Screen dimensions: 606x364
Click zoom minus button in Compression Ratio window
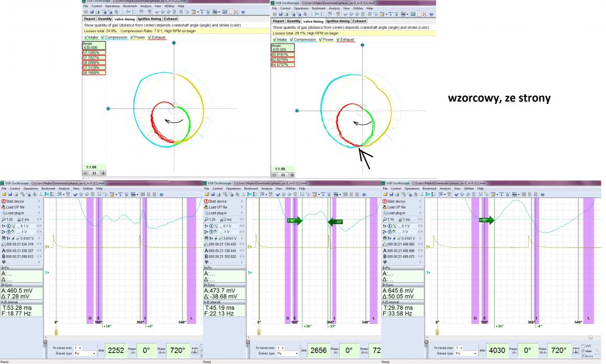[x=85, y=173]
